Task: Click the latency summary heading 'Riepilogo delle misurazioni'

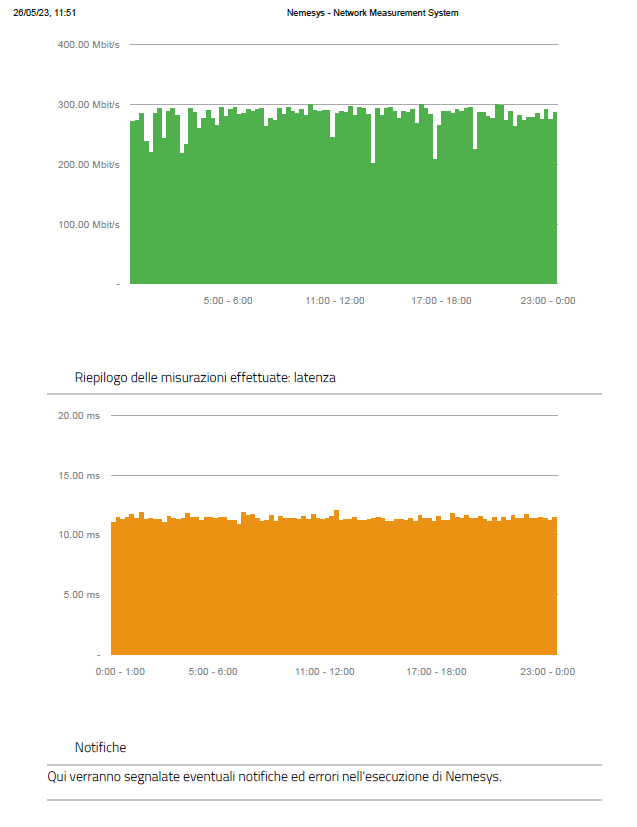Action: point(205,378)
